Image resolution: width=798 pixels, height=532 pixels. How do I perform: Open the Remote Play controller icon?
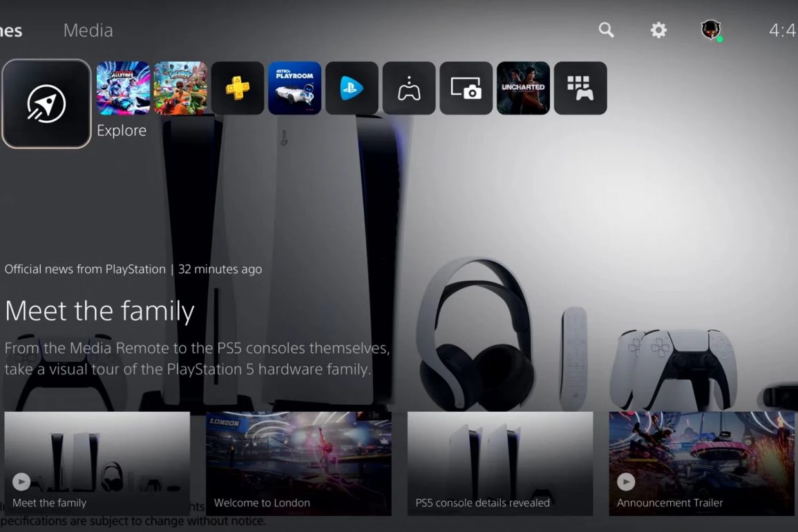click(x=409, y=88)
